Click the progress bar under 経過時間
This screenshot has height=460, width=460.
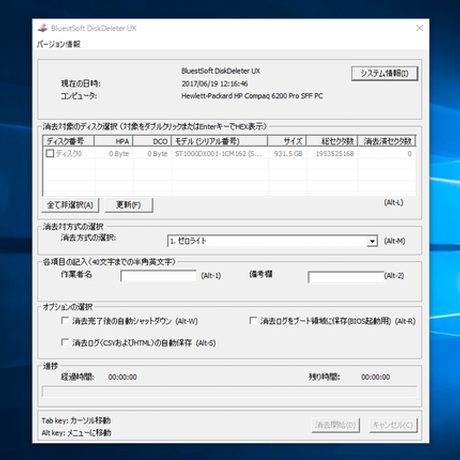pos(229,392)
